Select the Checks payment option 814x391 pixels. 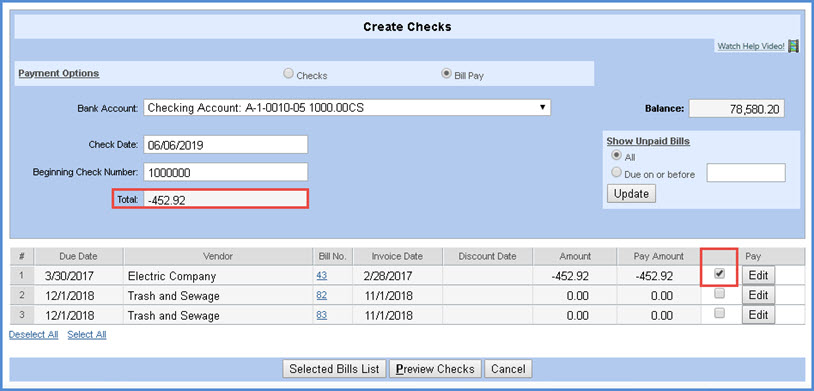[288, 74]
